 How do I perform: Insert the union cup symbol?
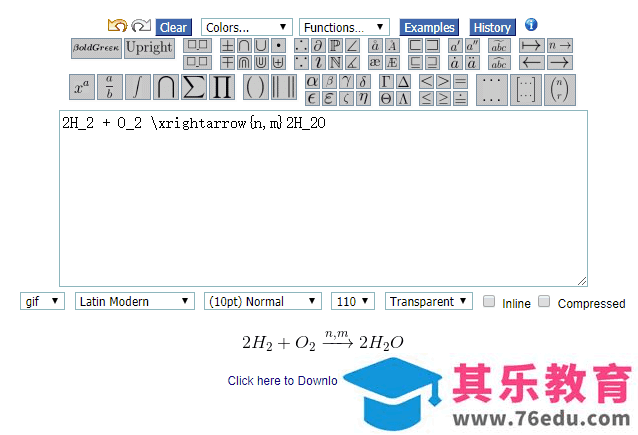(261, 46)
